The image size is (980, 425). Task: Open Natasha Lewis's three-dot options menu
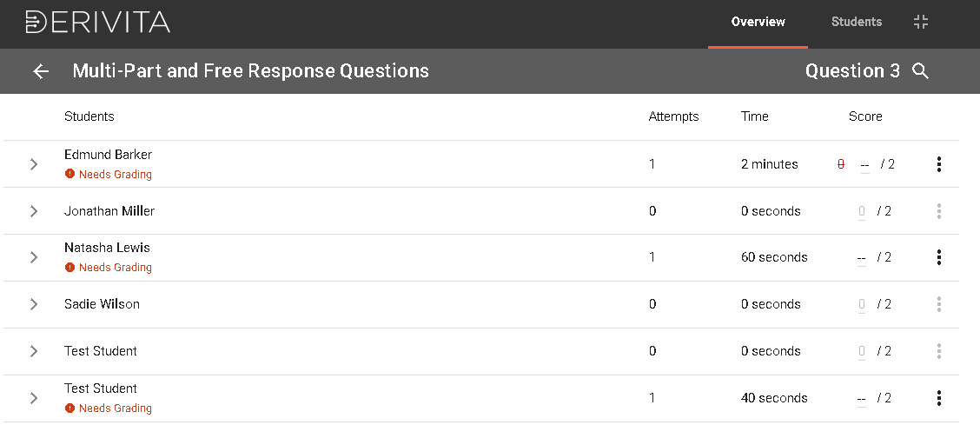click(939, 257)
